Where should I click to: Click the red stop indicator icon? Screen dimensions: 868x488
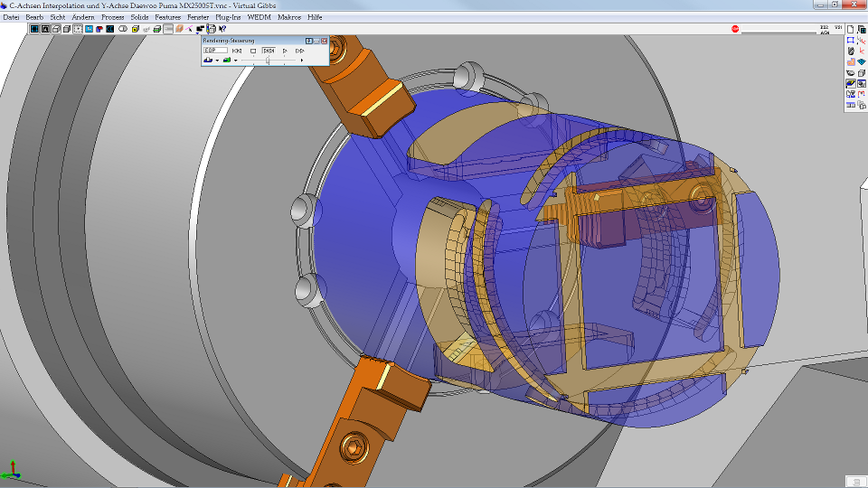click(735, 29)
